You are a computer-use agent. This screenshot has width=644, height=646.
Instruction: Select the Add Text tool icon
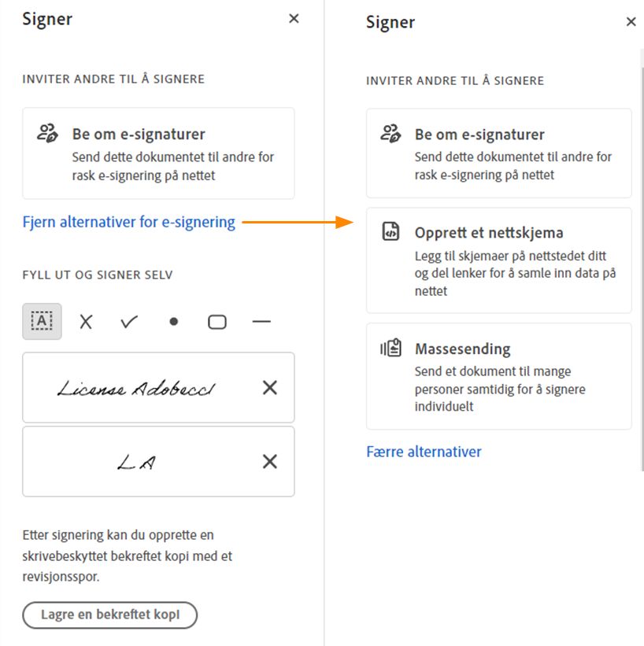[42, 321]
